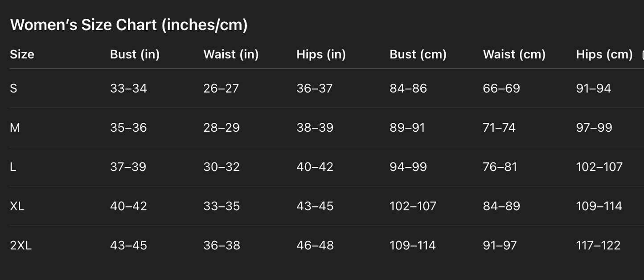Viewport: 644px width, 280px height.
Task: Click the Hips (in) column header
Action: [321, 54]
